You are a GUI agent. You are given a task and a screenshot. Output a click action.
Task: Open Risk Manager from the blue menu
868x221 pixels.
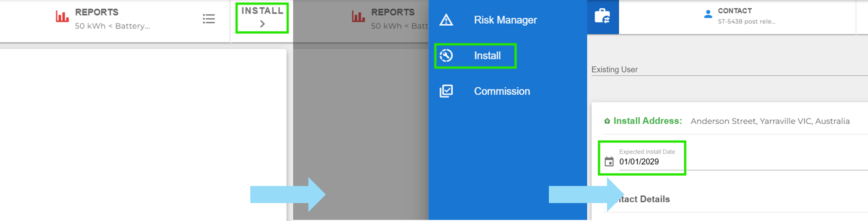(x=505, y=20)
